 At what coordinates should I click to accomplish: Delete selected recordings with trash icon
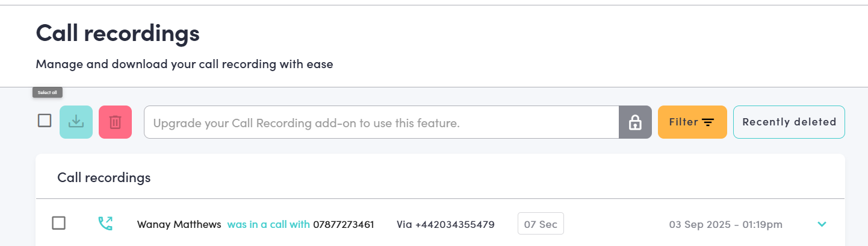point(115,122)
